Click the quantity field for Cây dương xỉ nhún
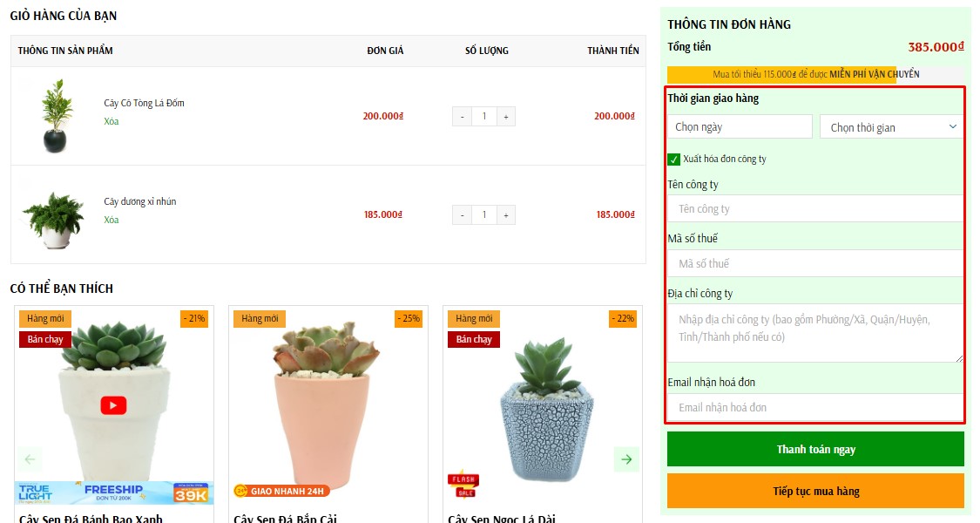The width and height of the screenshot is (980, 523). pyautogui.click(x=484, y=214)
